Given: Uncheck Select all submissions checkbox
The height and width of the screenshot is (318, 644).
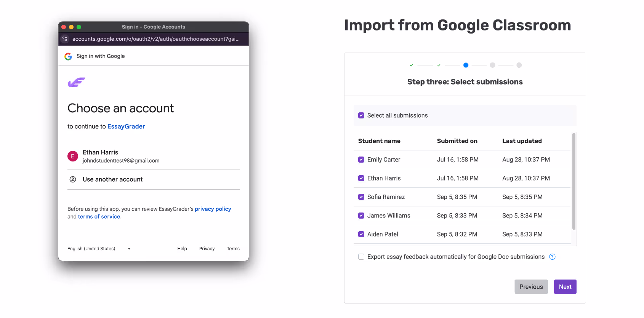Looking at the screenshot, I should [361, 115].
